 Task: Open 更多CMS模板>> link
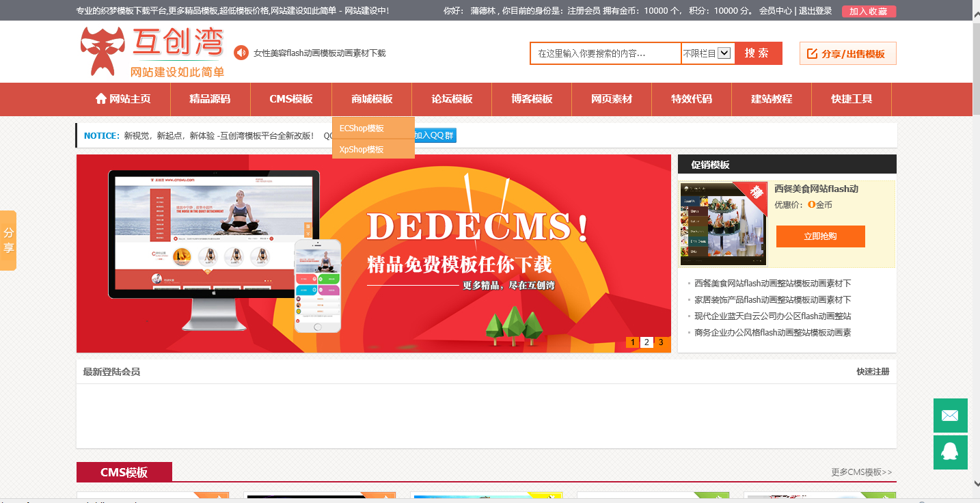point(861,472)
